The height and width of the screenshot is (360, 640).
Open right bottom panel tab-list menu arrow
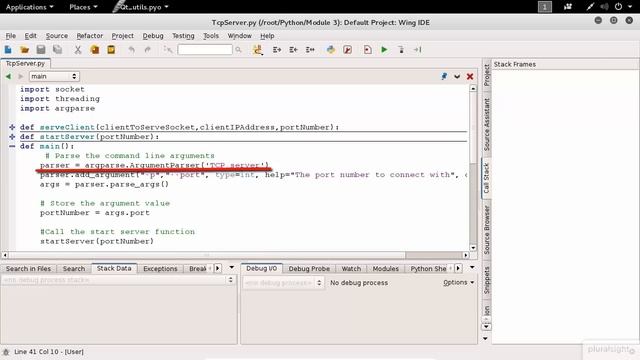(x=472, y=268)
